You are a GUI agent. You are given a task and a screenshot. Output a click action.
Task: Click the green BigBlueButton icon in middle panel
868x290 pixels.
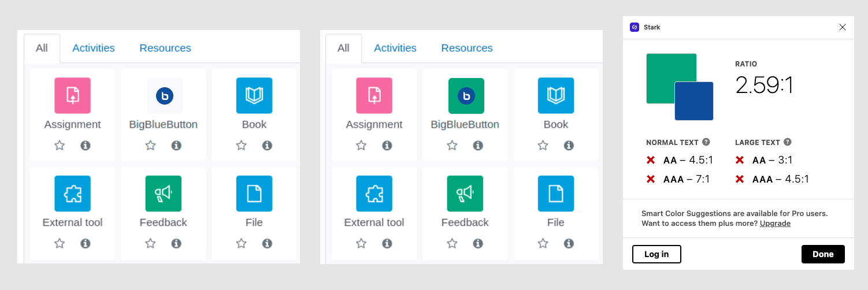click(466, 95)
